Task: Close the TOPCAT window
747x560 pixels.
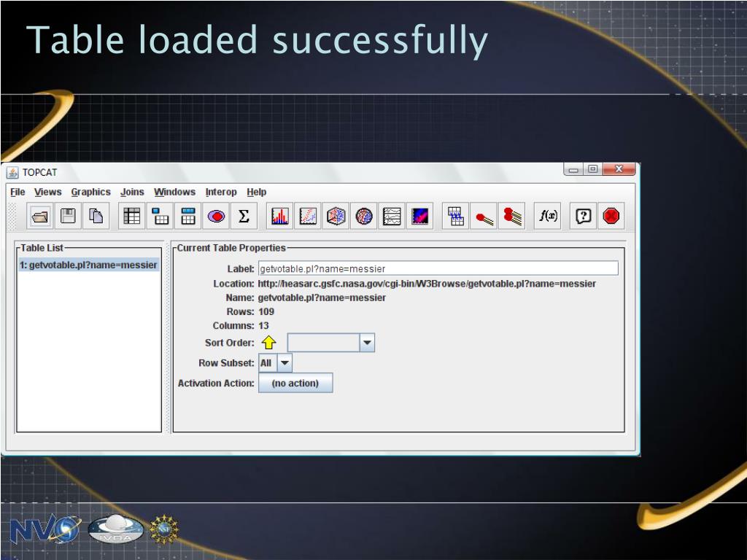Action: (619, 169)
